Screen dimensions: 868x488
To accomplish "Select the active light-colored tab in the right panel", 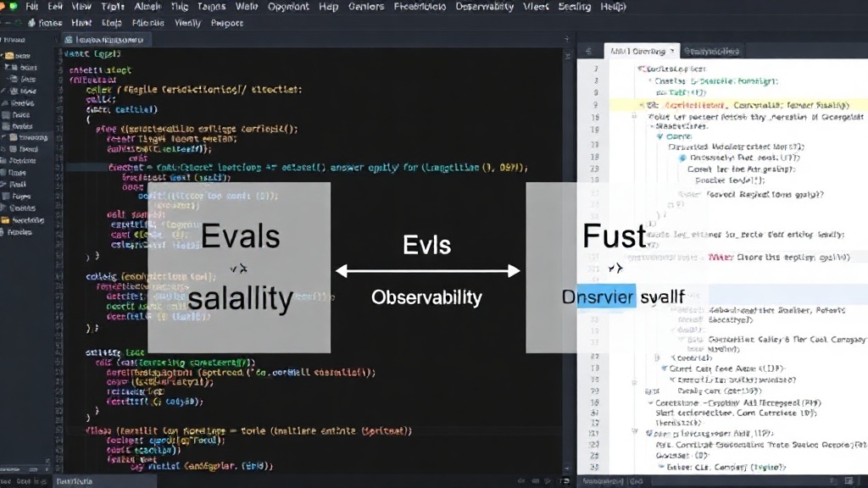I will [641, 51].
